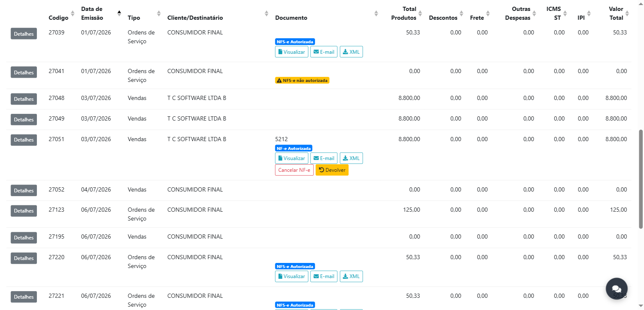View Detalhes of order 27052
The height and width of the screenshot is (310, 644).
pos(23,191)
